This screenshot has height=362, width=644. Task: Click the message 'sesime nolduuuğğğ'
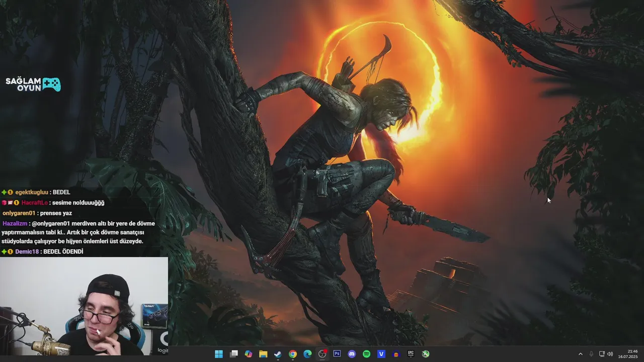click(78, 203)
